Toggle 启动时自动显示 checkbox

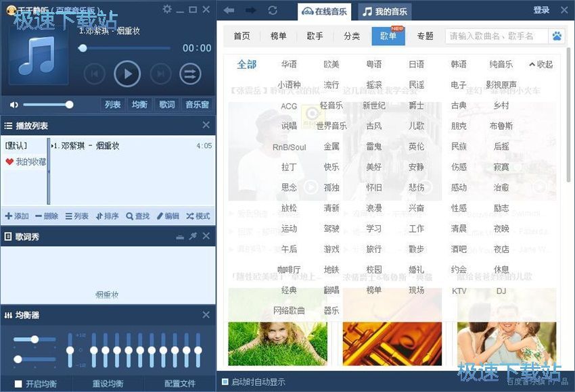[x=225, y=382]
